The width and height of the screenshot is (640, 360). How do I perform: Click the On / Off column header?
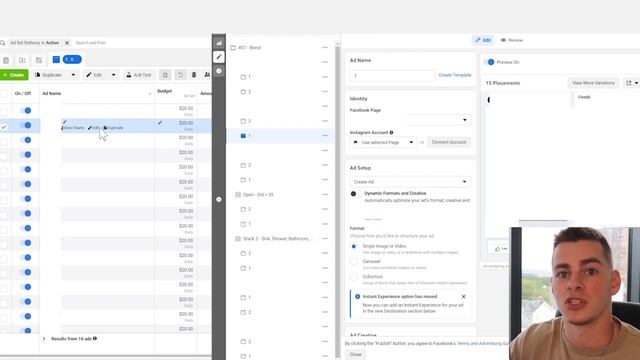point(23,93)
